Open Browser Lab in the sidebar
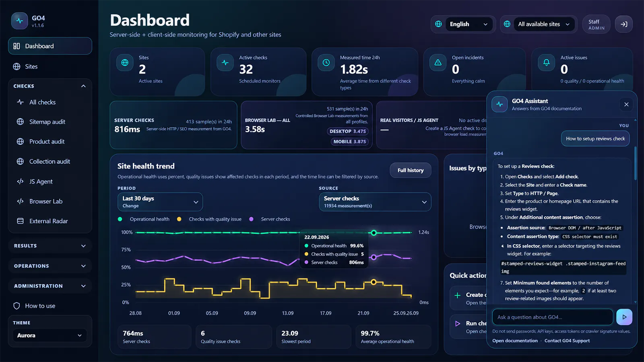Screen dimensions: 644x362 pyautogui.click(x=50, y=201)
